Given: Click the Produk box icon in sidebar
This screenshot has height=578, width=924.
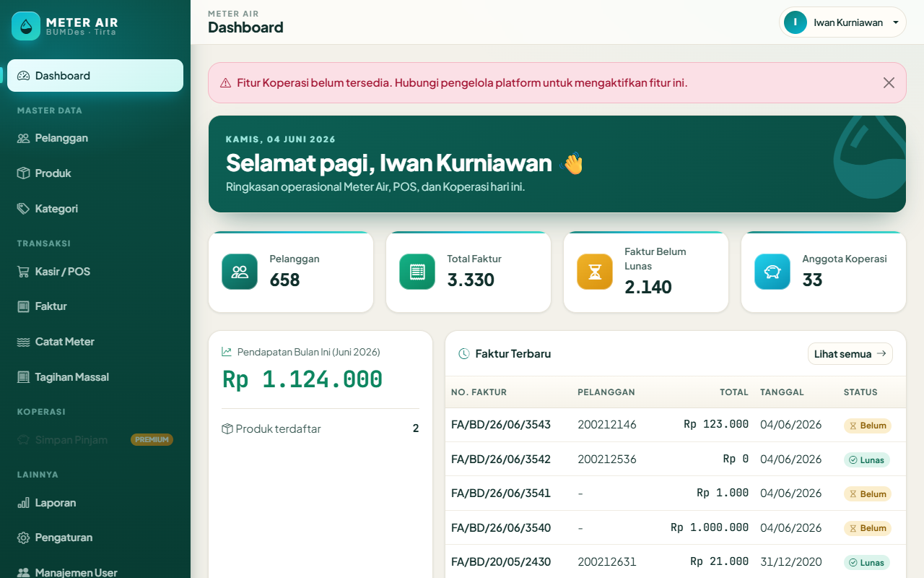Looking at the screenshot, I should coord(23,173).
